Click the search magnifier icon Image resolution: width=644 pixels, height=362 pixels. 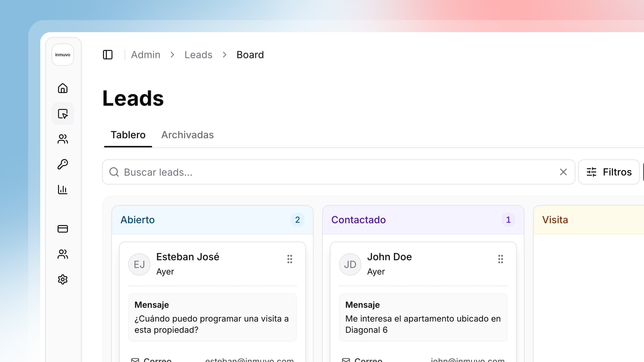114,172
